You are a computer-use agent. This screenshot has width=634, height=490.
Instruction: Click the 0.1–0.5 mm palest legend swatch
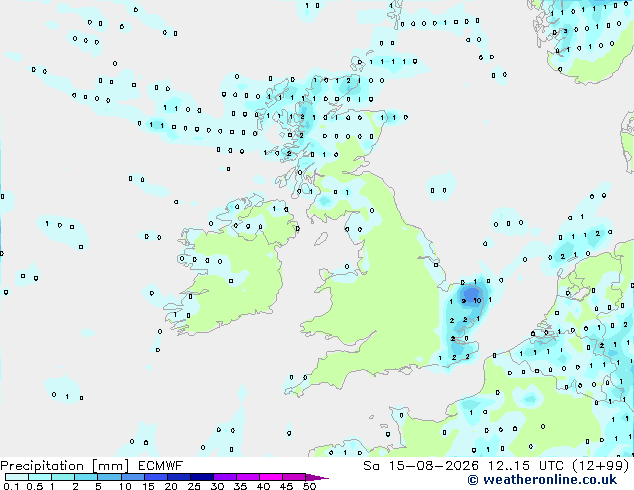click(x=17, y=477)
